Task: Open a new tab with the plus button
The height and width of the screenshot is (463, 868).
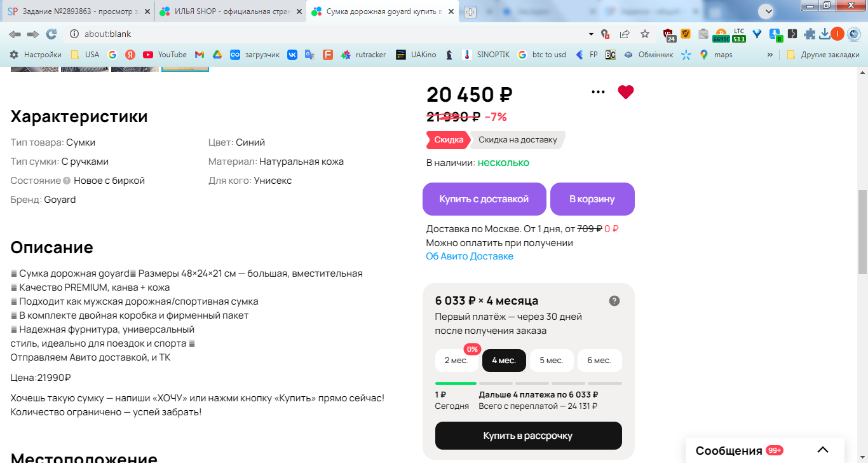Action: [x=470, y=12]
